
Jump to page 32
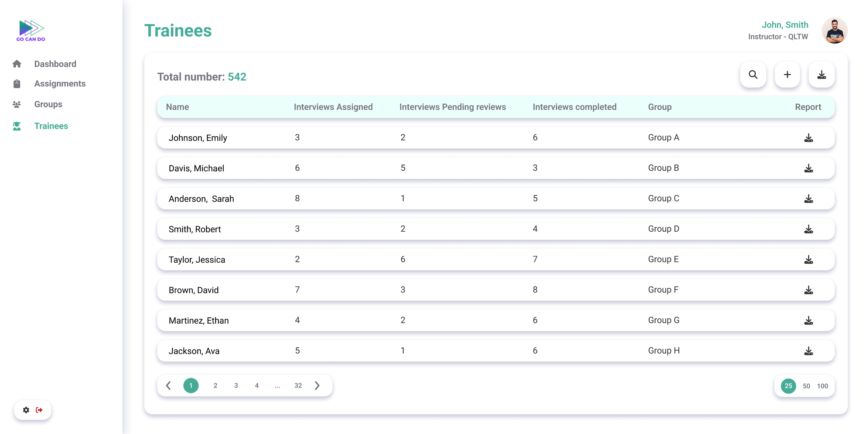[x=298, y=385]
